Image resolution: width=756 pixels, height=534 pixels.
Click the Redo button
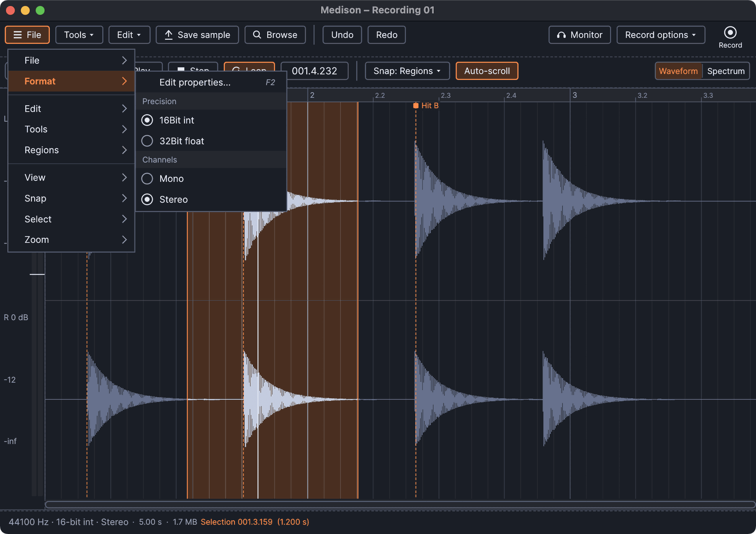(x=387, y=35)
